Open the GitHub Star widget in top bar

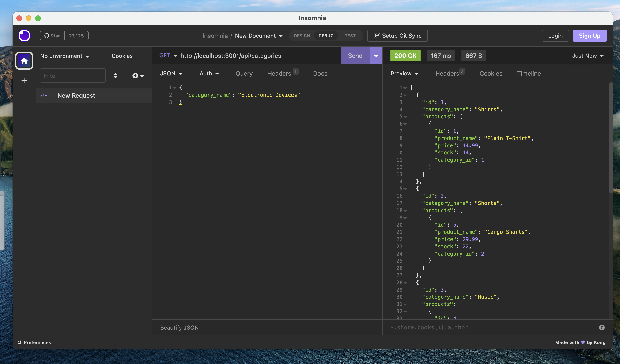(x=52, y=35)
